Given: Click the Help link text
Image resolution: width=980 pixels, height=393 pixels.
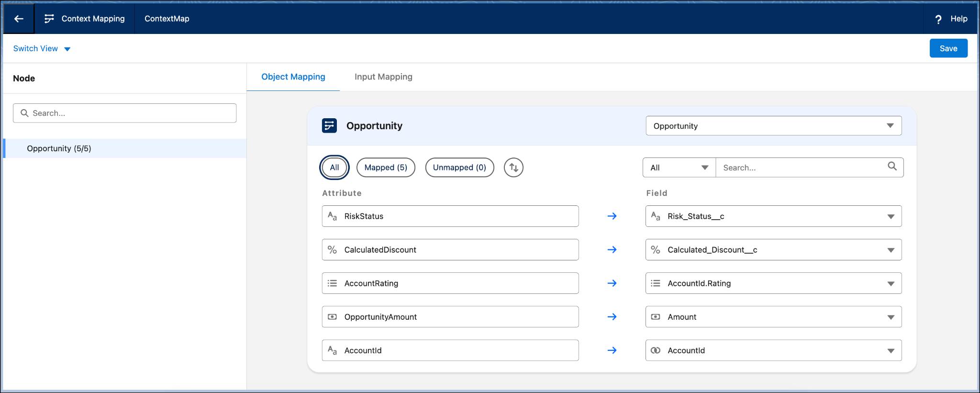Looking at the screenshot, I should tap(959, 19).
